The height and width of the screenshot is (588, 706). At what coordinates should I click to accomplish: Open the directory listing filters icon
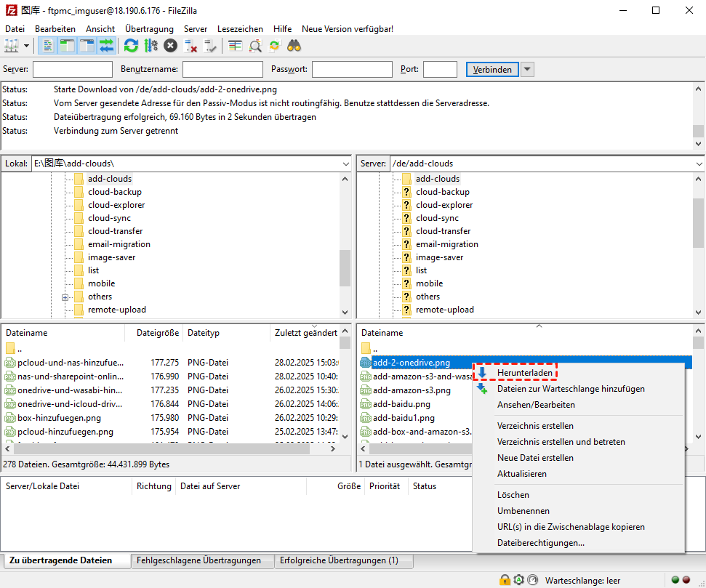pyautogui.click(x=235, y=46)
